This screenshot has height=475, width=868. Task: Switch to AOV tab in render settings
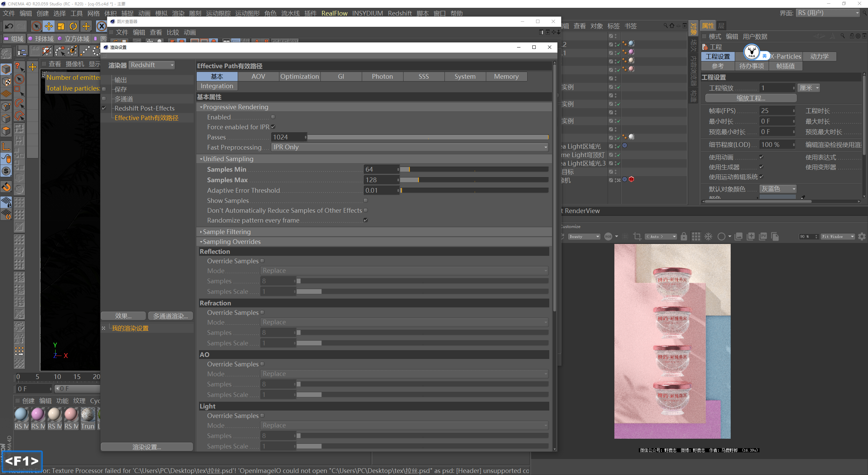(258, 77)
